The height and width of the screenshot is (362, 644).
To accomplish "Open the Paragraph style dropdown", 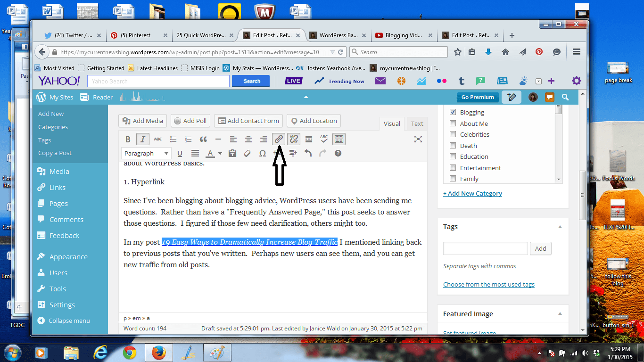I will pyautogui.click(x=146, y=153).
